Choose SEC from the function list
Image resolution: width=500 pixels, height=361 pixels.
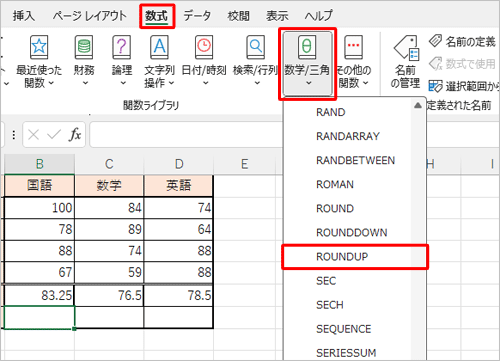click(348, 281)
